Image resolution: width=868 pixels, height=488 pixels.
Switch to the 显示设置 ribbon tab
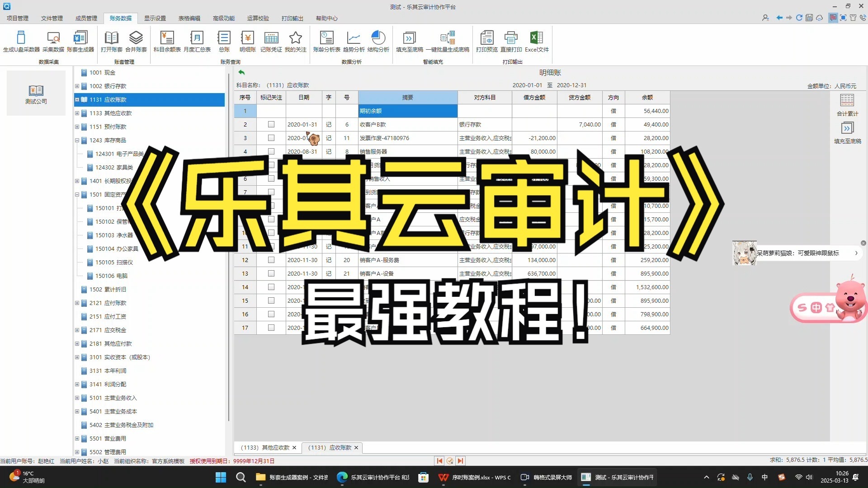155,18
